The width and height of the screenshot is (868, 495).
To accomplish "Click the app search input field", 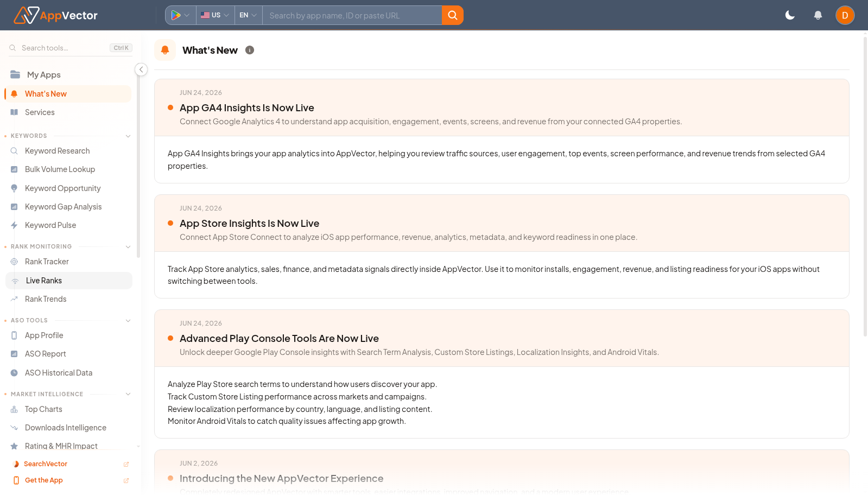I will (x=352, y=15).
